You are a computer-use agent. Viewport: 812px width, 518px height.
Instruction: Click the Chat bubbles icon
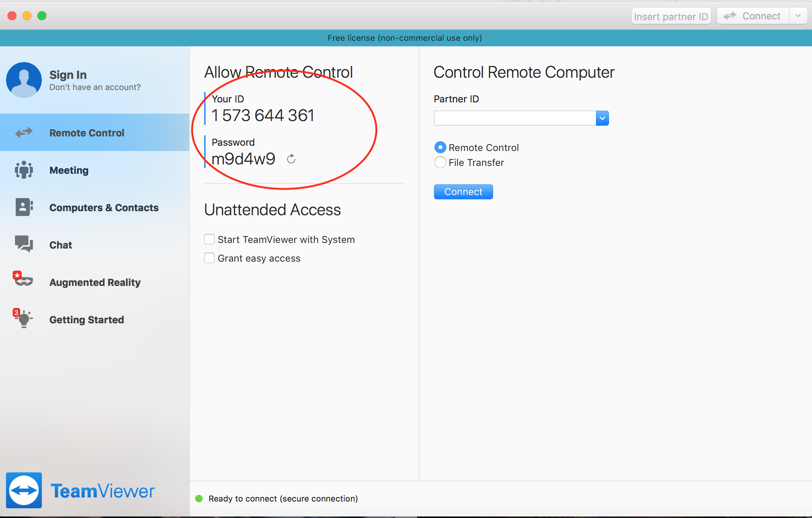24,244
